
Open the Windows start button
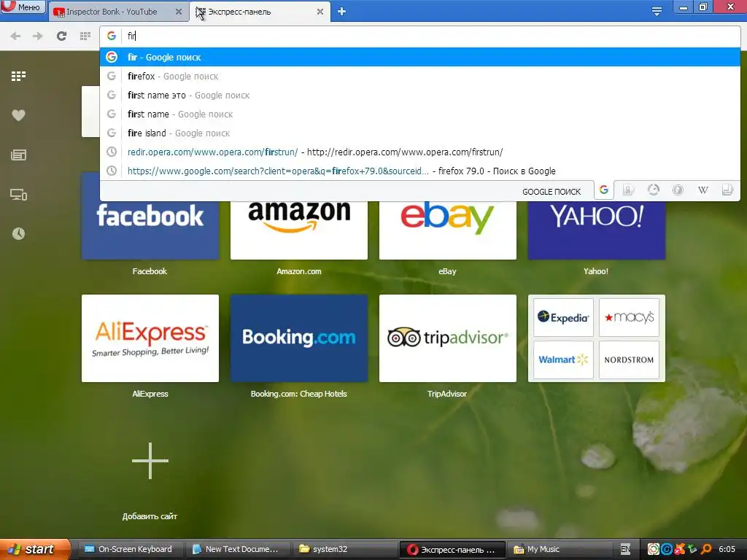(34, 549)
